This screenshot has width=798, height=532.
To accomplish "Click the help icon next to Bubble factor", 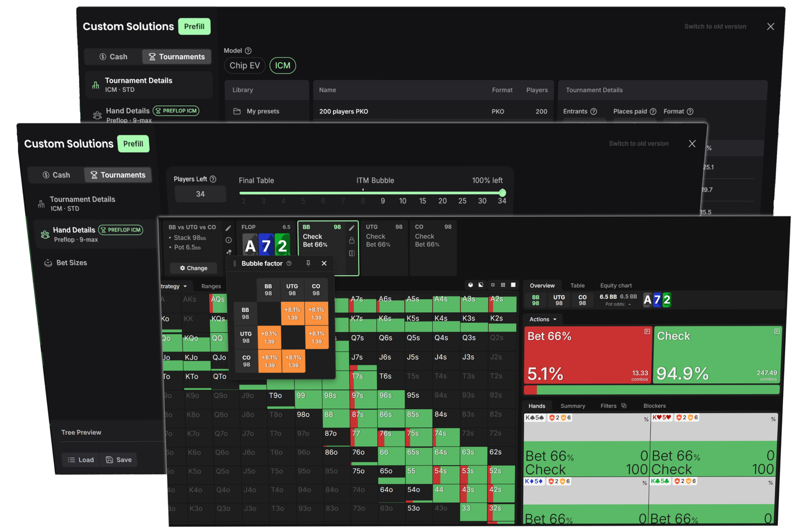I will pyautogui.click(x=289, y=263).
